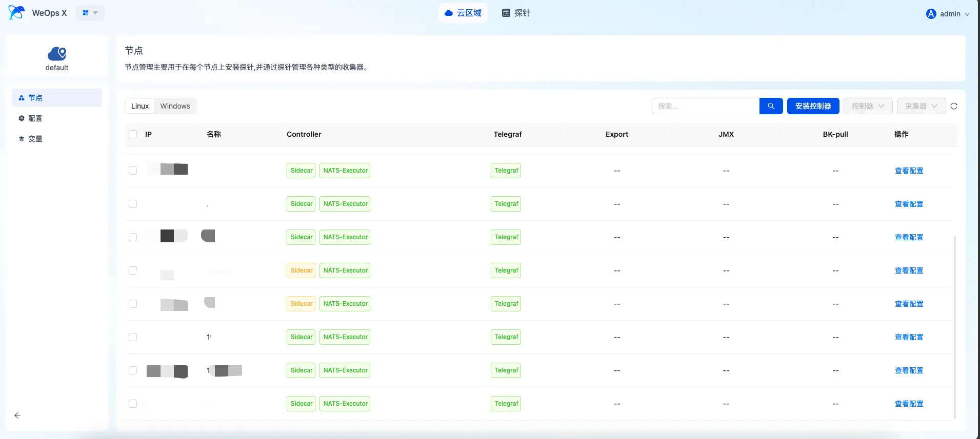This screenshot has width=980, height=439.
Task: Collapse the sidebar with the left arrow
Action: (x=17, y=415)
